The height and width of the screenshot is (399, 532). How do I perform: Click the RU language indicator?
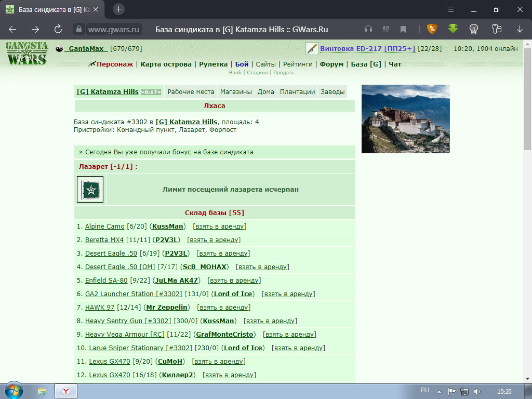(425, 390)
